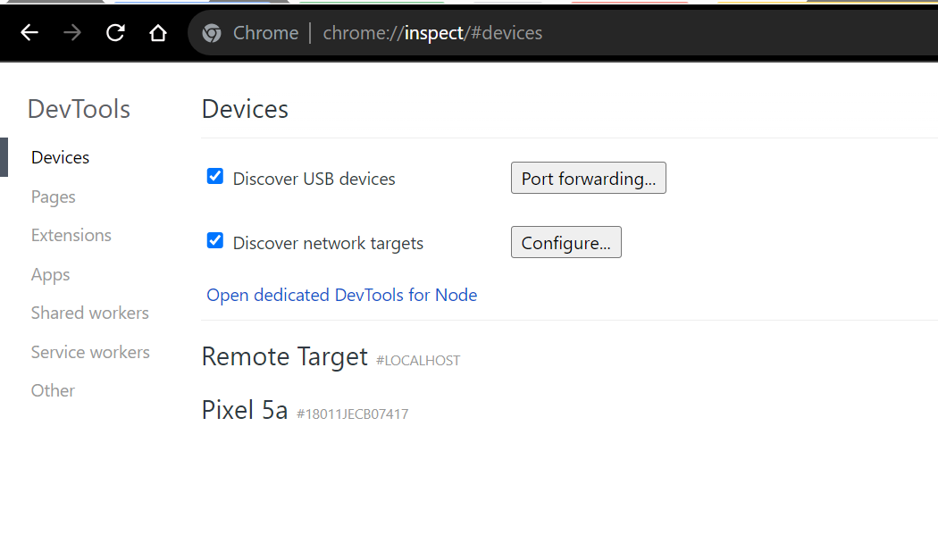This screenshot has width=938, height=560.
Task: Click the browser forward arrow
Action: click(71, 32)
